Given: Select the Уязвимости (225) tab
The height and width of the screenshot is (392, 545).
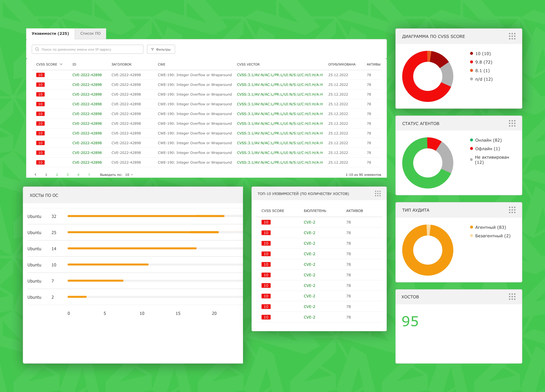Looking at the screenshot, I should pyautogui.click(x=50, y=33).
